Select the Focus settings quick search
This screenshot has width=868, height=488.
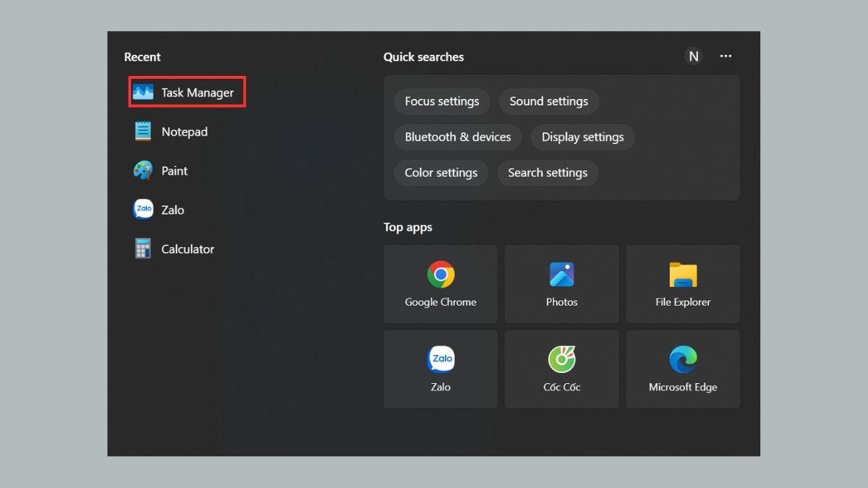pos(442,101)
